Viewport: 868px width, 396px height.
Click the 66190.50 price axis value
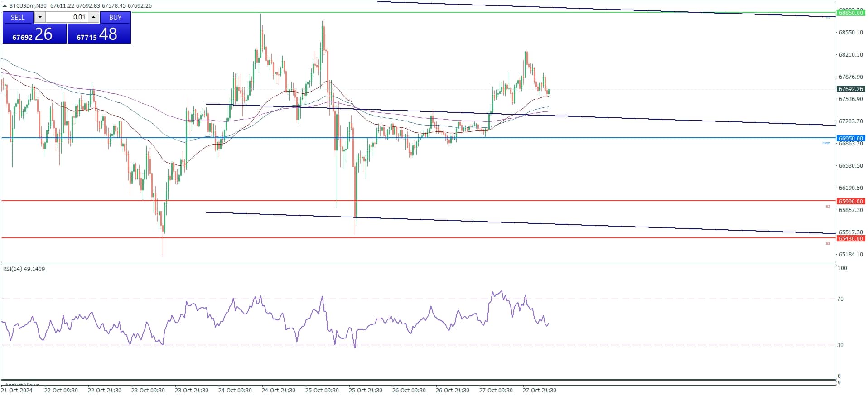[x=851, y=188]
